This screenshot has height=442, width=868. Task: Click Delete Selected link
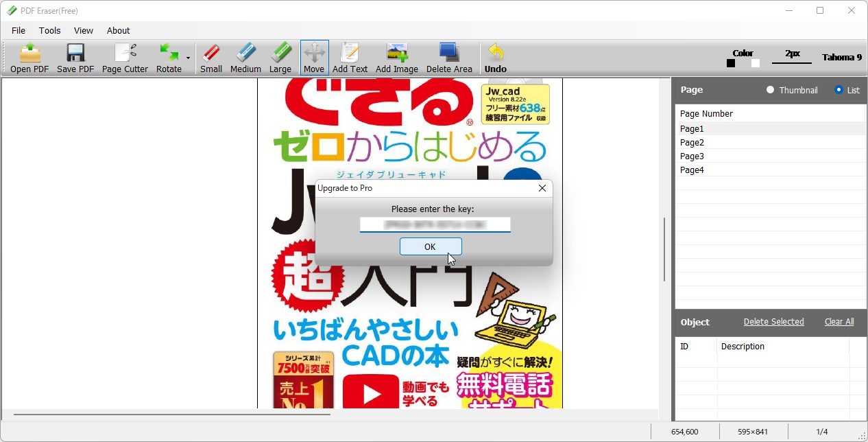773,322
